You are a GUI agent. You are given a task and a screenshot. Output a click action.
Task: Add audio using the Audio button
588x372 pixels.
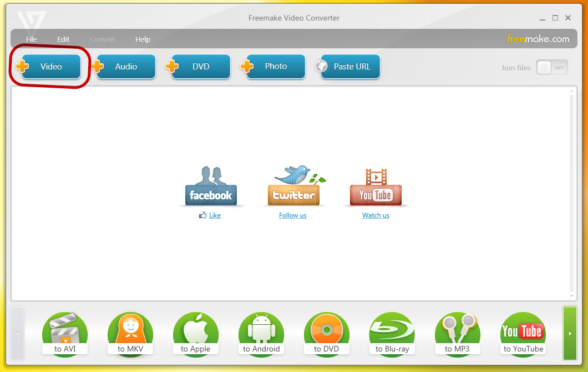(x=126, y=67)
